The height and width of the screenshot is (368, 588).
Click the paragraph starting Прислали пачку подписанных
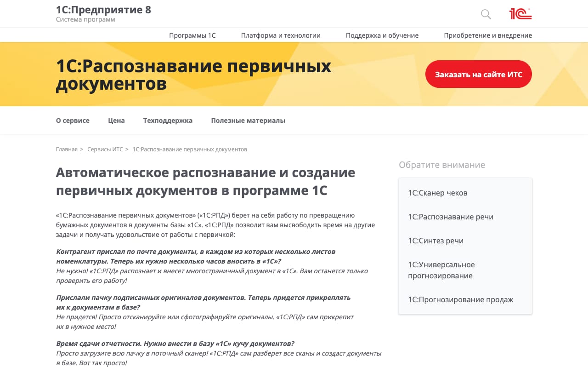[205, 312]
